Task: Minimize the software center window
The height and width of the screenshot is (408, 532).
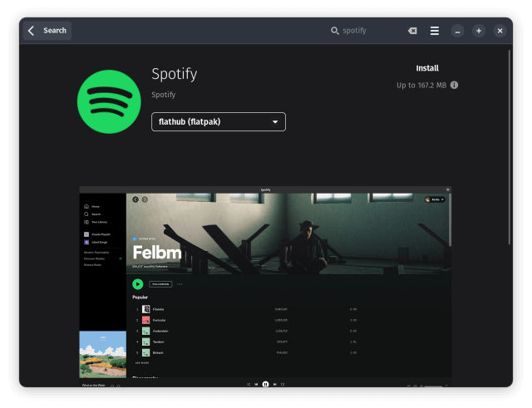Action: coord(457,31)
